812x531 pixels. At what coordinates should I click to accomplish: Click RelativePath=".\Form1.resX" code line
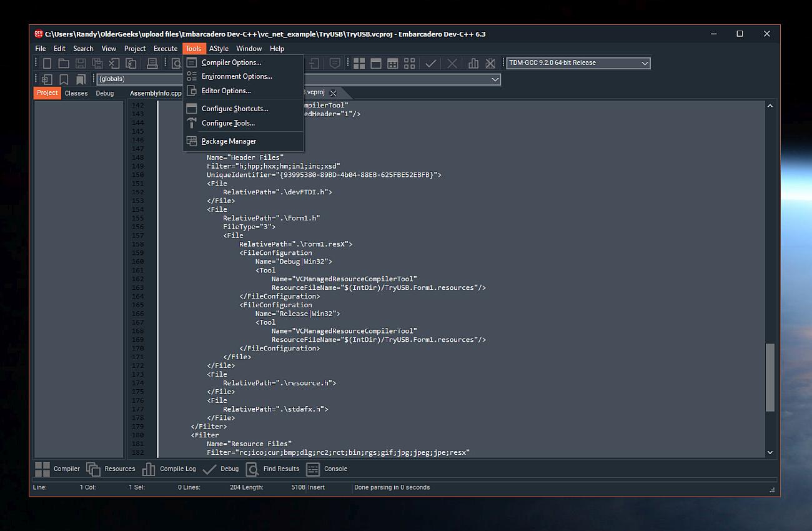(x=295, y=244)
